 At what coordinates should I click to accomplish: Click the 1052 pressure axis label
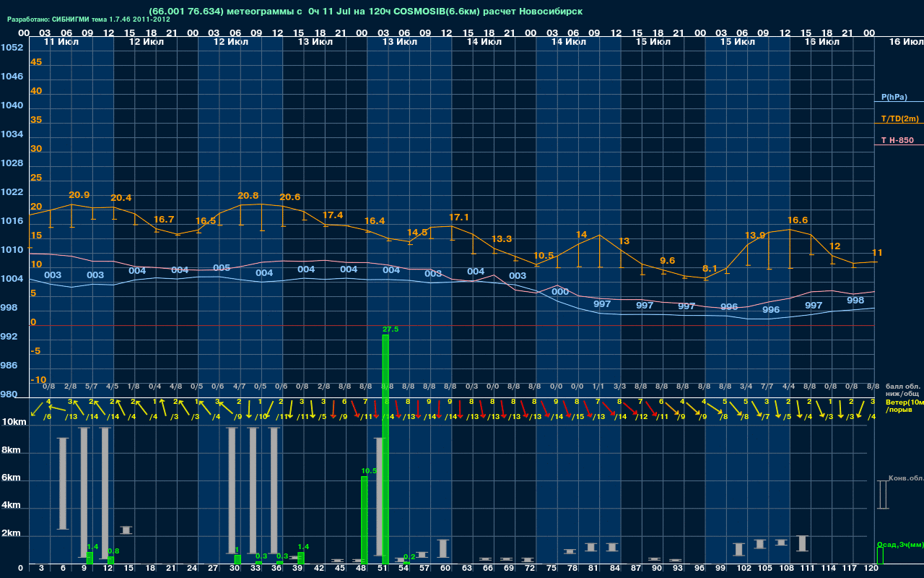[x=12, y=48]
